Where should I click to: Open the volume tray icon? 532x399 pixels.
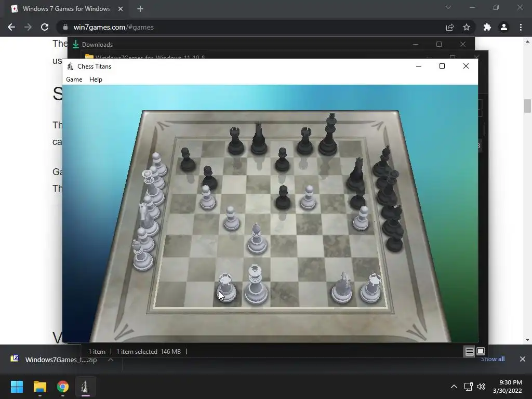(481, 387)
